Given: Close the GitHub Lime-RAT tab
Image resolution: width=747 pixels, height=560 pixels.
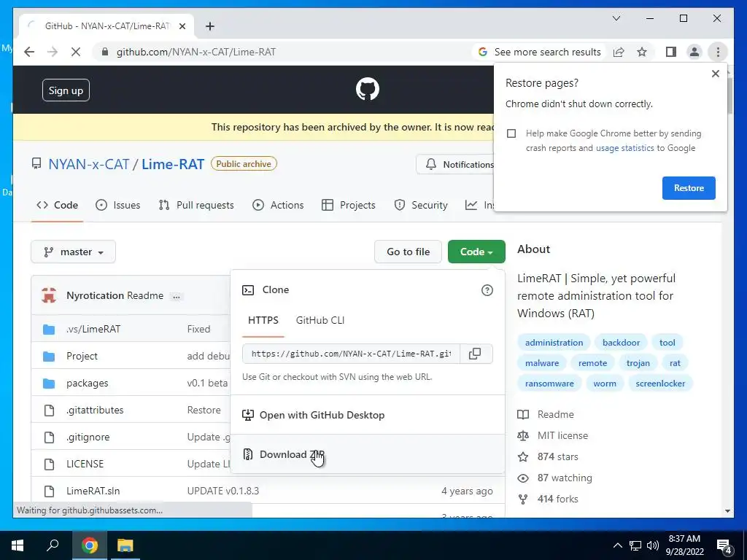Looking at the screenshot, I should pyautogui.click(x=182, y=26).
